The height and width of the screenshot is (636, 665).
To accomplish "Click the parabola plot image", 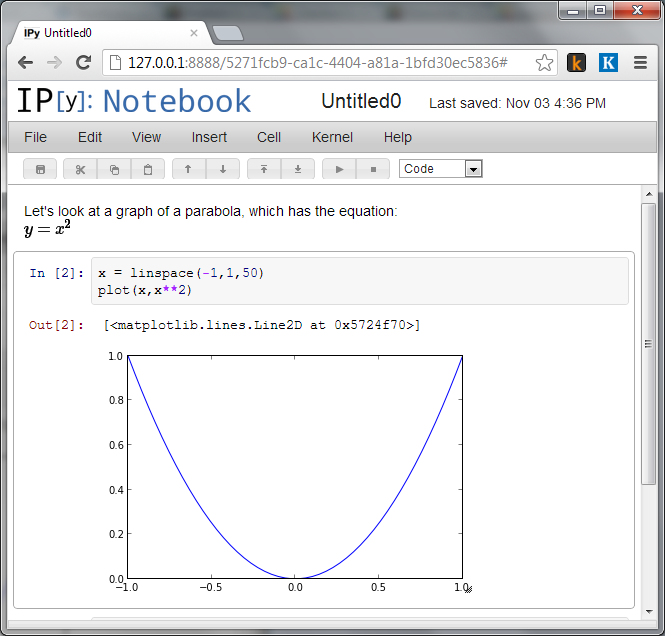I will 288,471.
